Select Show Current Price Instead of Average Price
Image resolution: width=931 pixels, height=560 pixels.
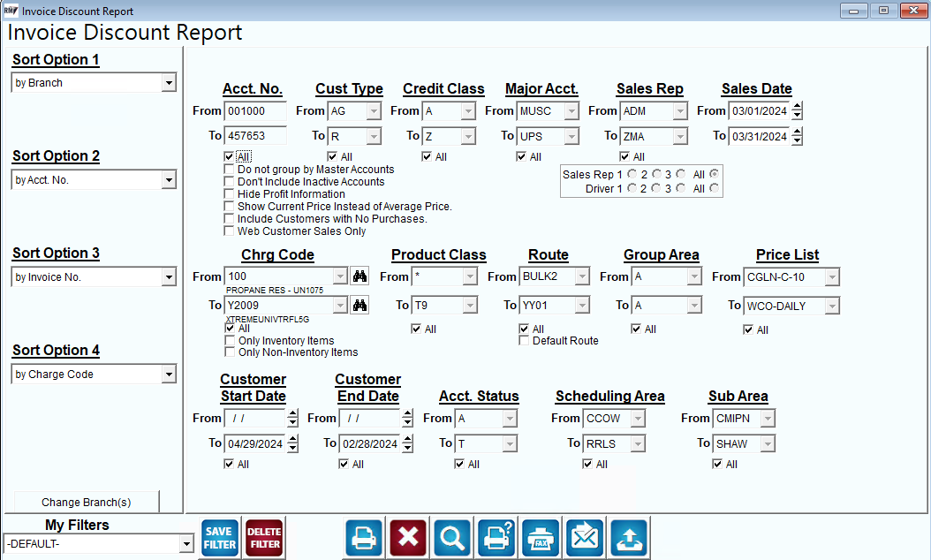pos(229,206)
